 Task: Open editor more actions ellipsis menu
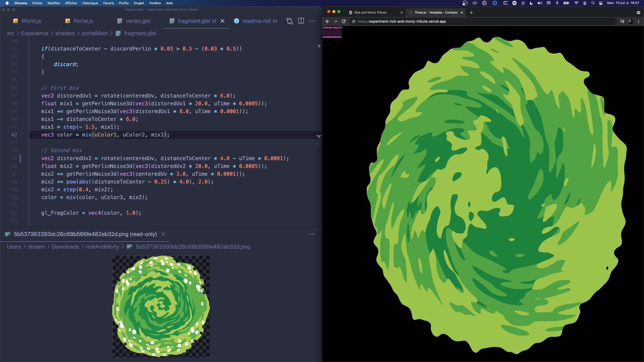(x=312, y=21)
